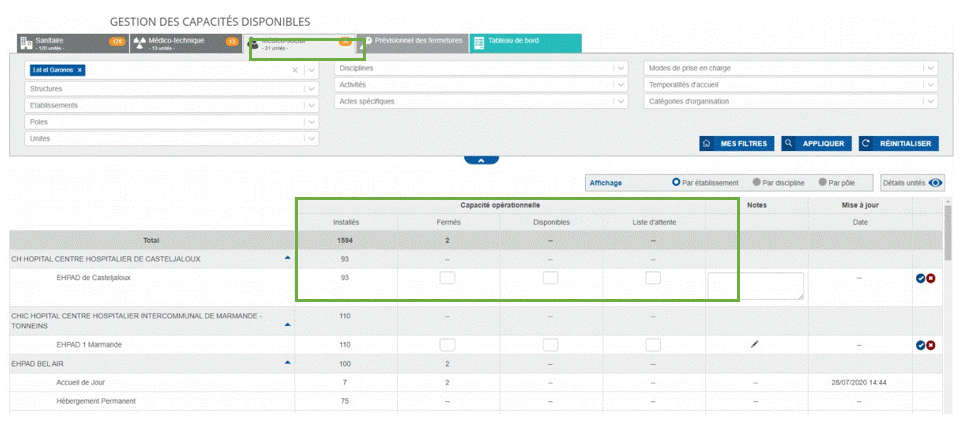Click the Fermés field for EHPAD de Casteljaloux
967x440 pixels.
coord(447,278)
